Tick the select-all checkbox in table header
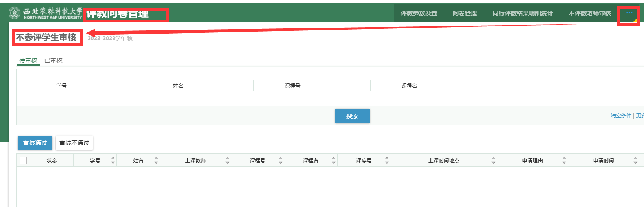The width and height of the screenshot is (644, 207). [23, 160]
